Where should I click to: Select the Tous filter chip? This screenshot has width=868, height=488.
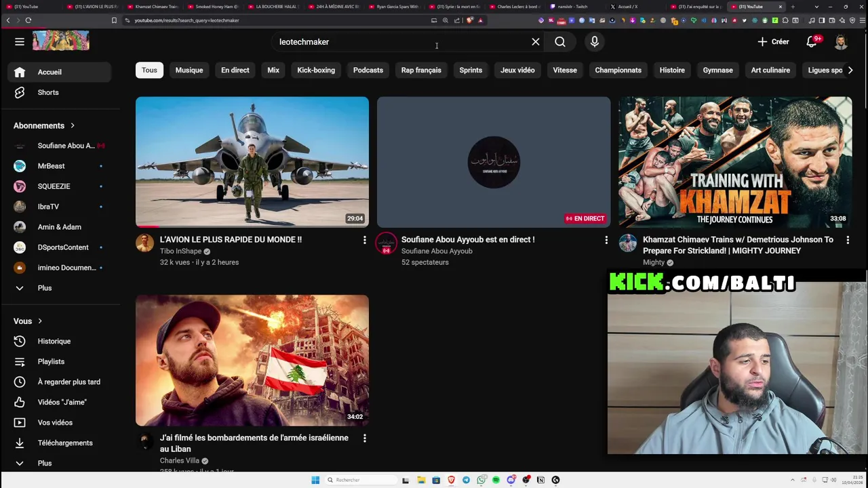click(149, 70)
